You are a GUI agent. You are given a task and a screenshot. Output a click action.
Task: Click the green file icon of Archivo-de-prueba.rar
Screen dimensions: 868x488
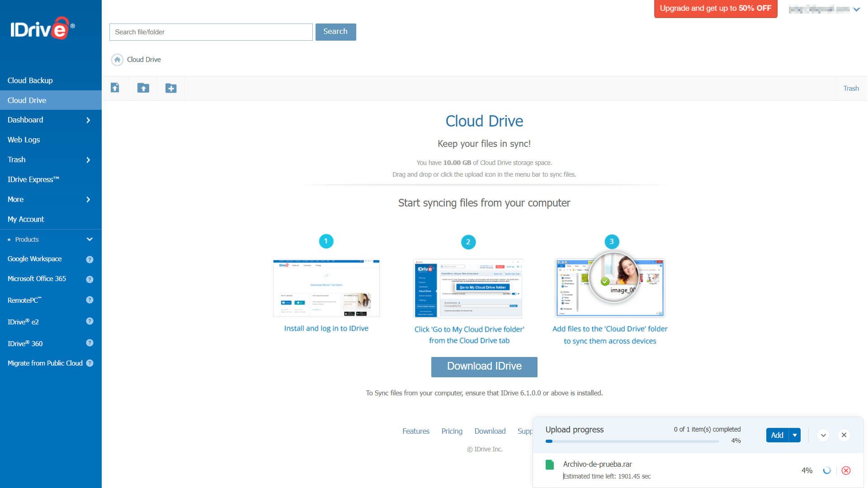tap(550, 465)
